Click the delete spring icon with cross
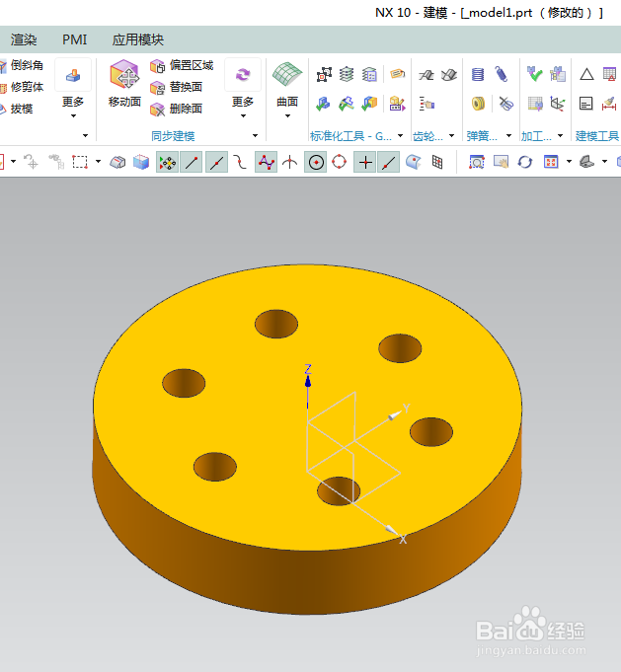This screenshot has height=672, width=621. coord(506,104)
